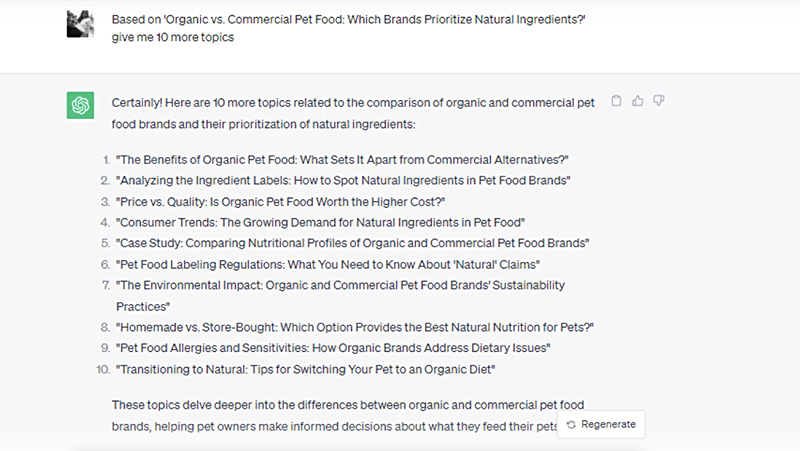Click the 'Consumer Trends' topic line

click(x=320, y=222)
